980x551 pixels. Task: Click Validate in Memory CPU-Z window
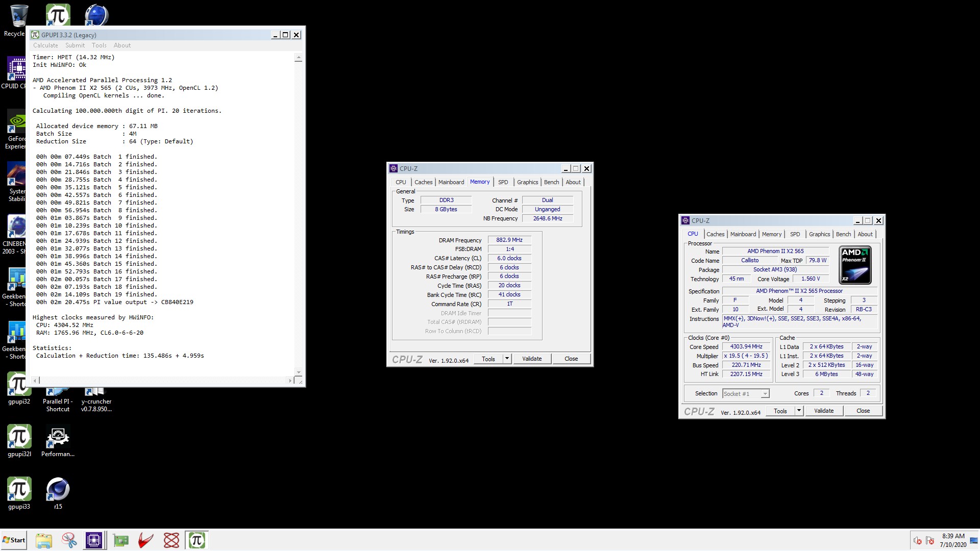532,359
